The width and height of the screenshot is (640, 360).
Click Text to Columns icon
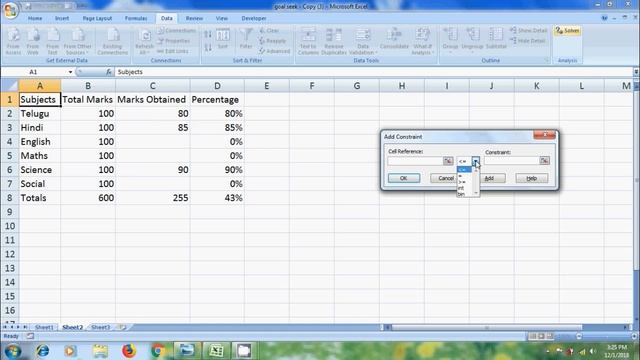[308, 41]
